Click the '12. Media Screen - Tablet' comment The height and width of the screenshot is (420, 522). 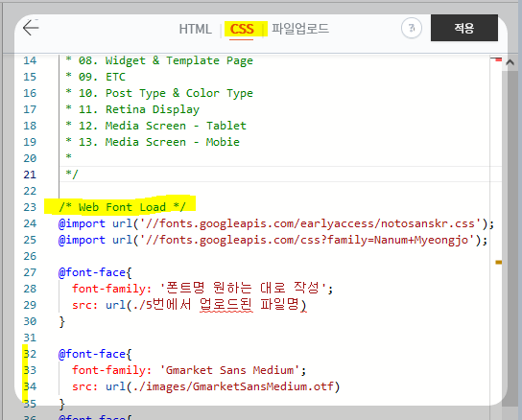tap(155, 126)
